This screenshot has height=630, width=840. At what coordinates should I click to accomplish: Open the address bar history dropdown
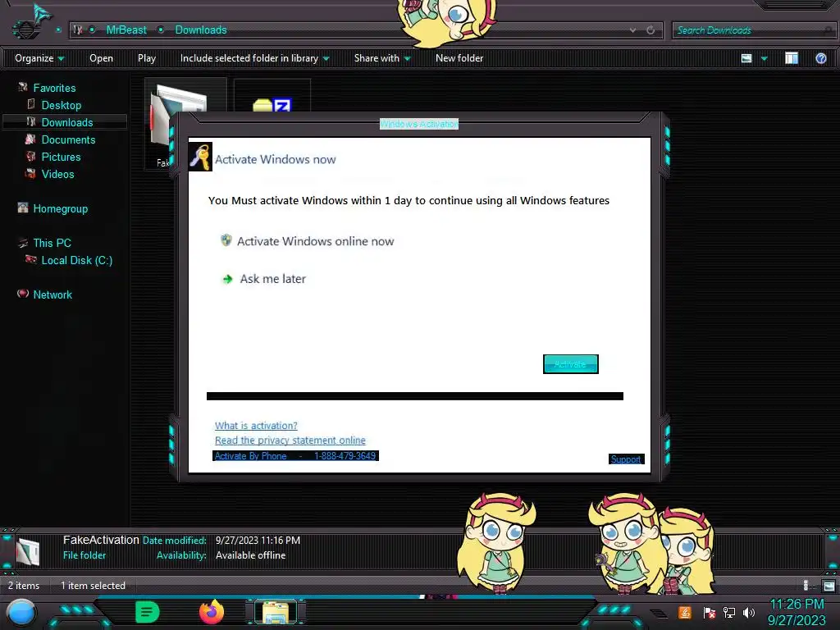633,30
